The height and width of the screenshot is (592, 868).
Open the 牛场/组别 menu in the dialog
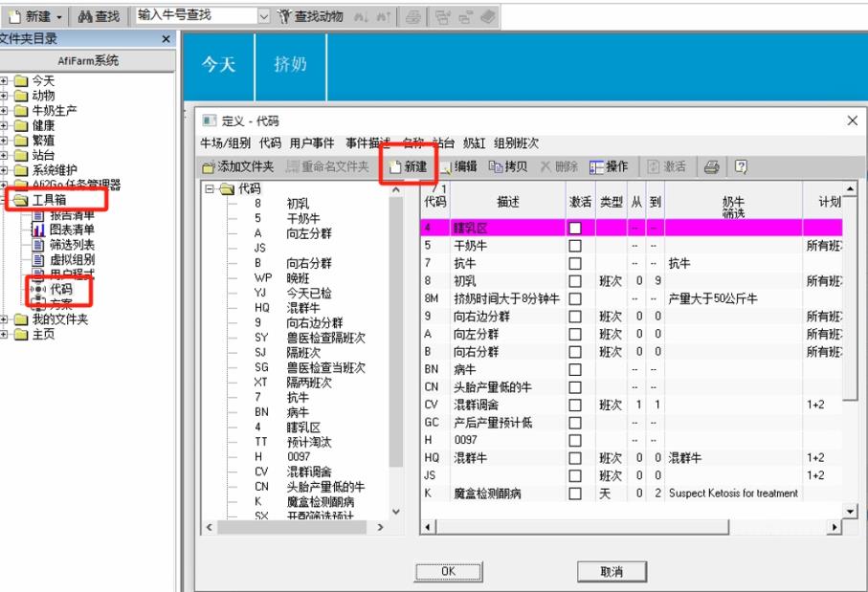(x=225, y=143)
